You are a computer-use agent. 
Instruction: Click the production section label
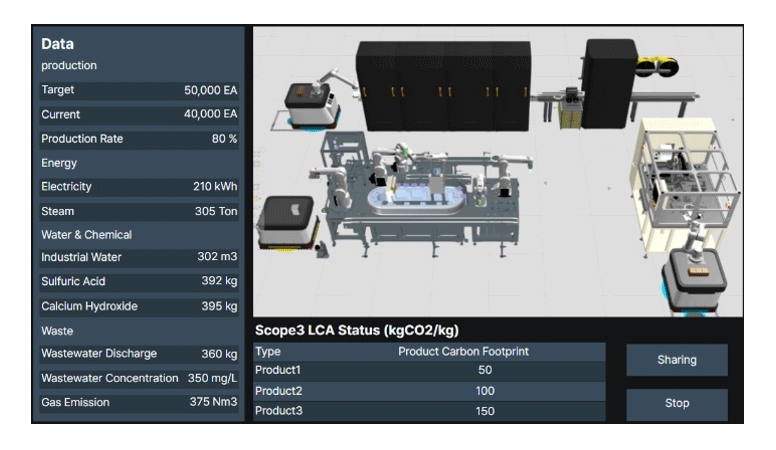[69, 65]
